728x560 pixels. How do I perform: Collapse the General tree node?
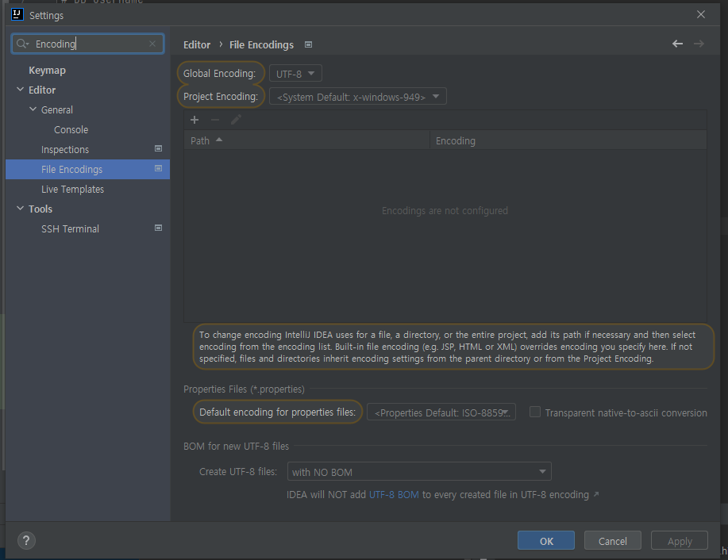click(x=33, y=109)
